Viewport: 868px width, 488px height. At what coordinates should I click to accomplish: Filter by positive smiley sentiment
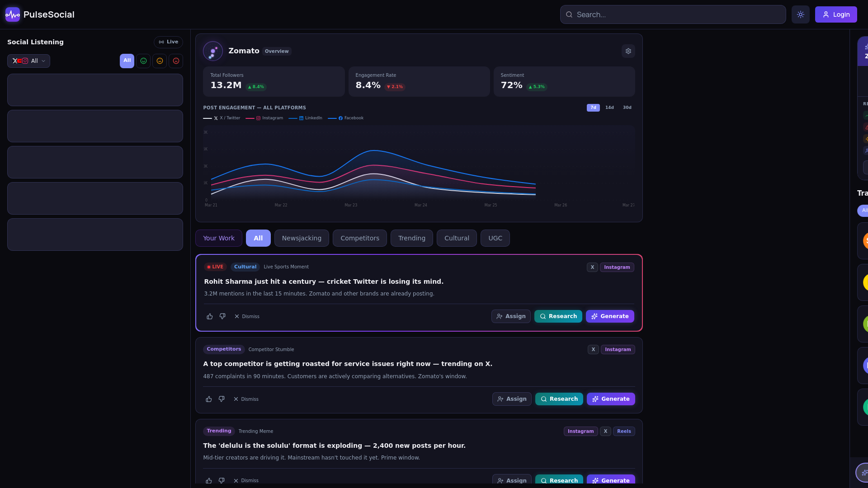pos(143,61)
